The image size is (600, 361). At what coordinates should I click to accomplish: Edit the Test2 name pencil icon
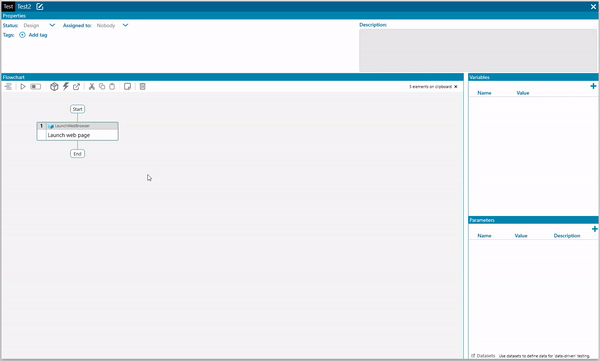pyautogui.click(x=40, y=7)
